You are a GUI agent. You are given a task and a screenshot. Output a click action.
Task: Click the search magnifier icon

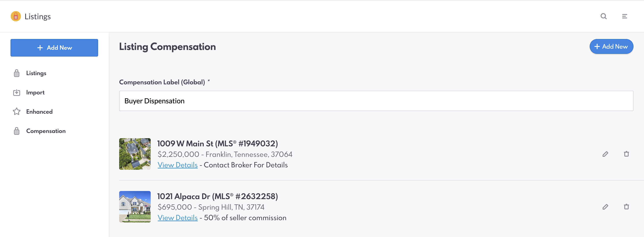(x=603, y=16)
